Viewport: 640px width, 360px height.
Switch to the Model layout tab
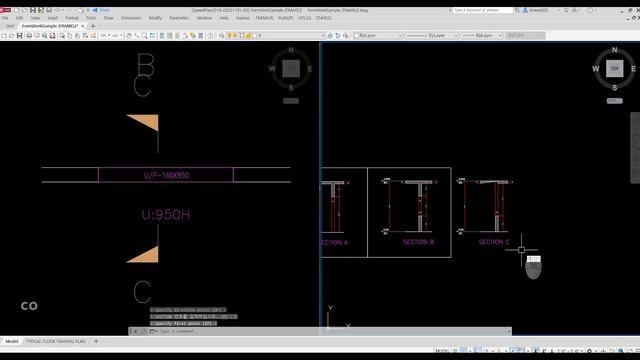(x=11, y=341)
